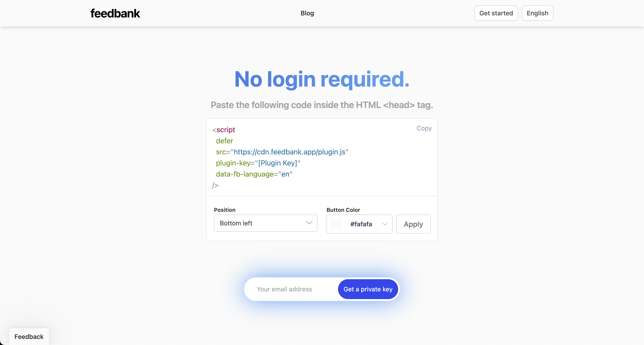The height and width of the screenshot is (345, 644).
Task: Click the data-fb-language "en" value
Action: point(285,174)
